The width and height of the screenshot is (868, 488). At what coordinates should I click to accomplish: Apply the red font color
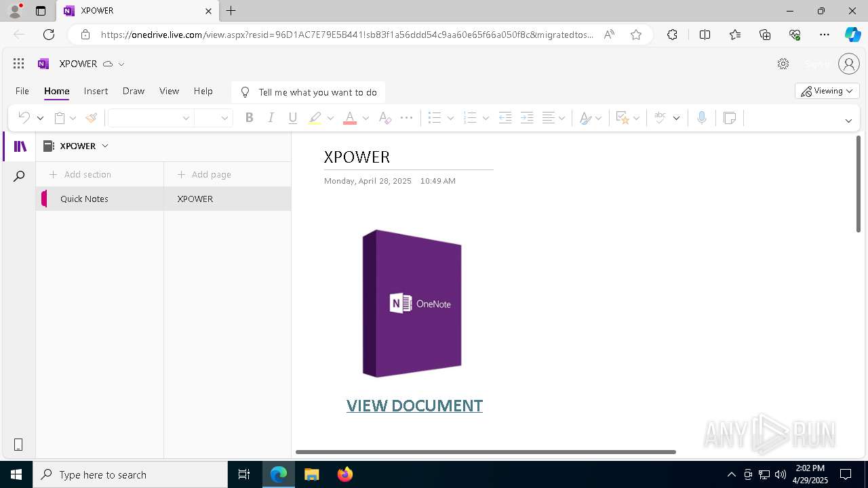tap(350, 118)
